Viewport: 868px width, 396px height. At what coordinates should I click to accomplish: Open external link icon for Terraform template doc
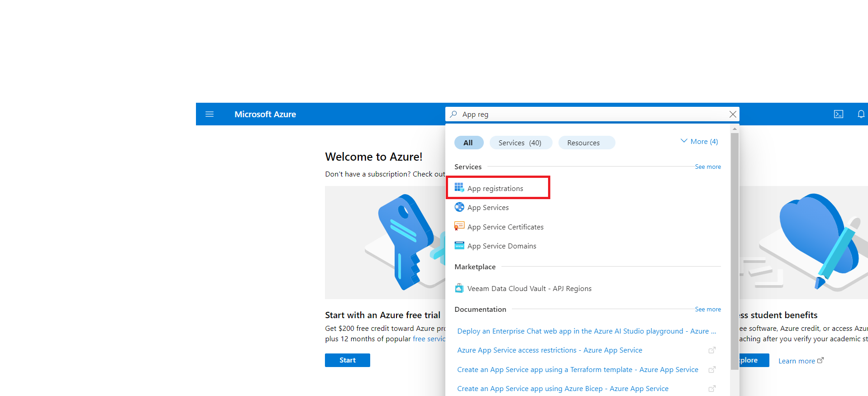tap(712, 370)
